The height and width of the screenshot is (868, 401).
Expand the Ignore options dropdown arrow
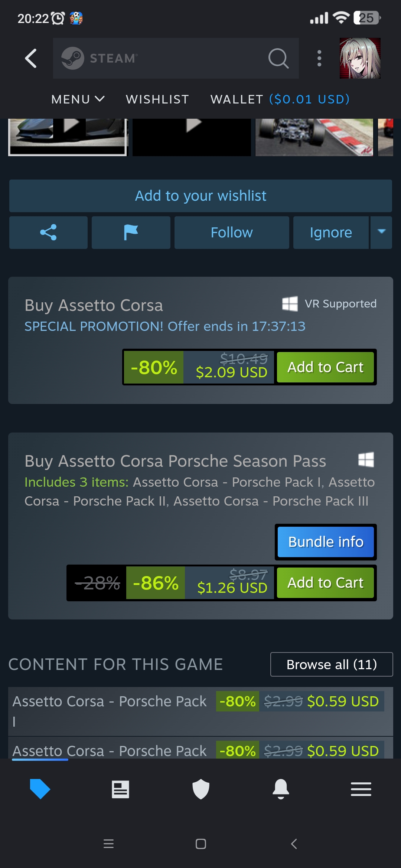381,233
